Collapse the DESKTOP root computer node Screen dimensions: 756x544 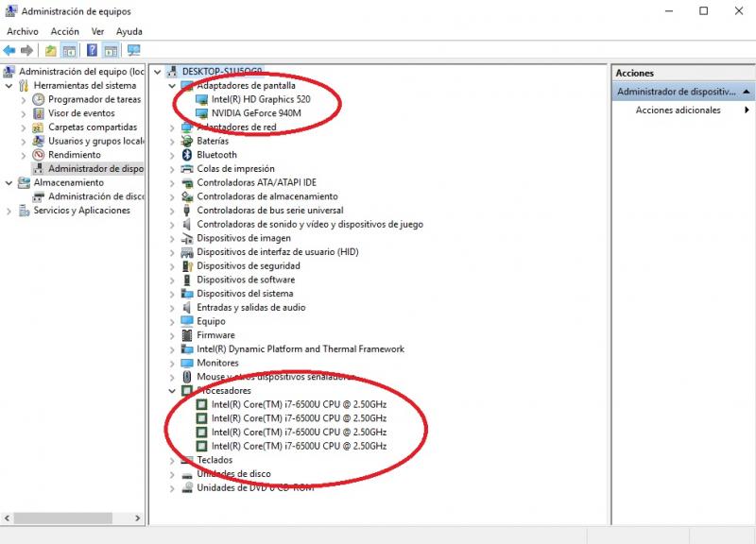pyautogui.click(x=157, y=72)
